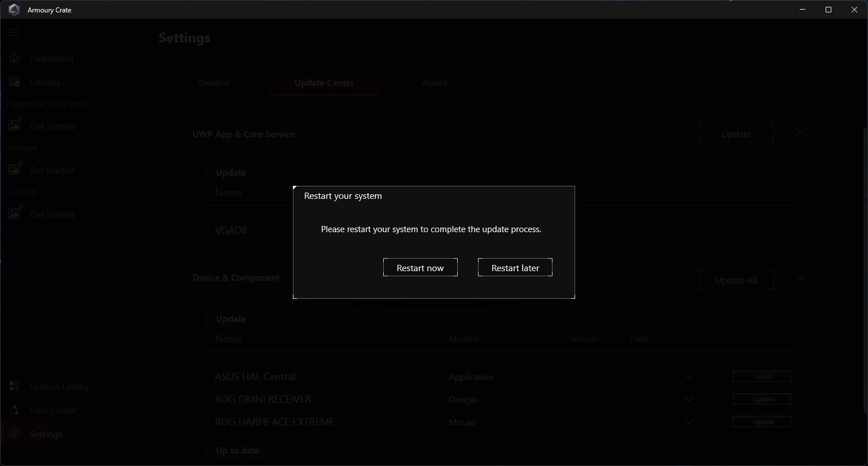
Task: Click the Update All button
Action: pyautogui.click(x=736, y=280)
